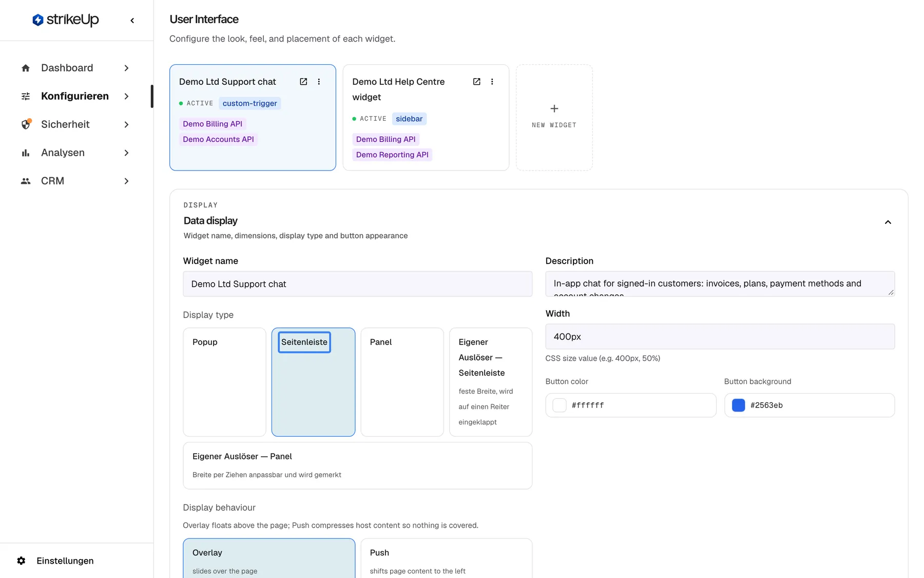Open more options for Demo Ltd Support chat
The width and height of the screenshot is (924, 578).
(x=319, y=82)
